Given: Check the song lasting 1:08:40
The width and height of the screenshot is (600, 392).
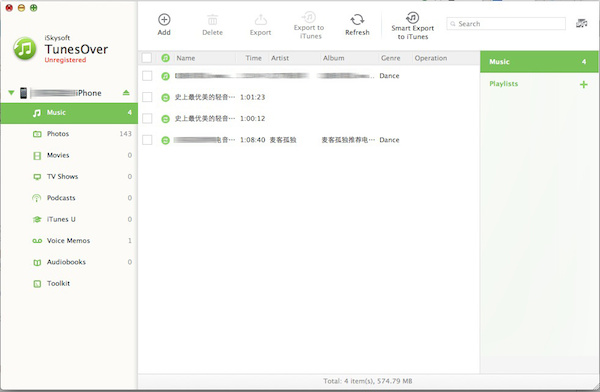Looking at the screenshot, I should pyautogui.click(x=147, y=140).
